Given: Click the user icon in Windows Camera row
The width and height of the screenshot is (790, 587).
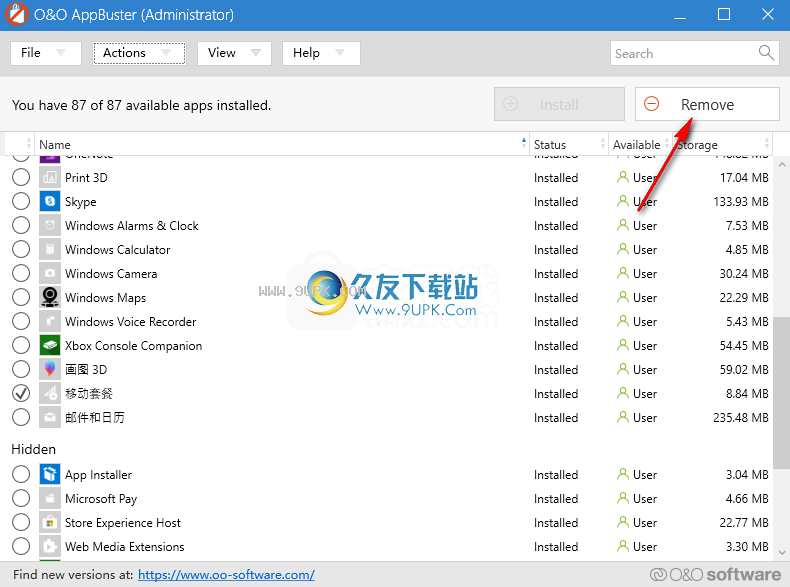Looking at the screenshot, I should (x=623, y=273).
